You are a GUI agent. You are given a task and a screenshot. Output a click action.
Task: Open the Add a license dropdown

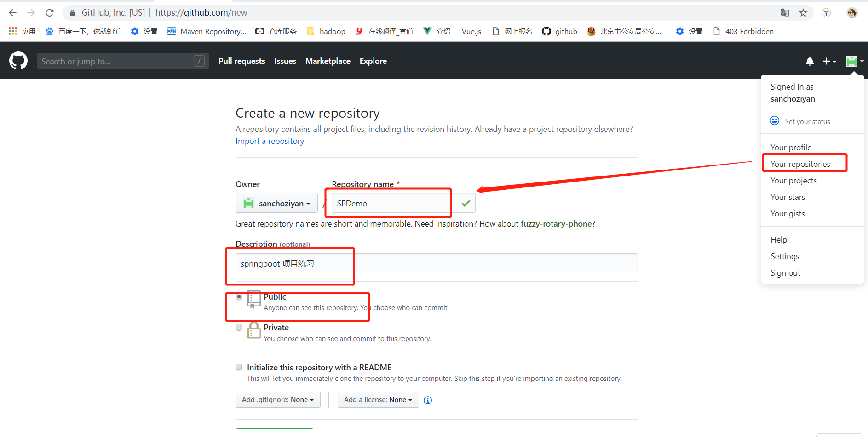point(378,399)
